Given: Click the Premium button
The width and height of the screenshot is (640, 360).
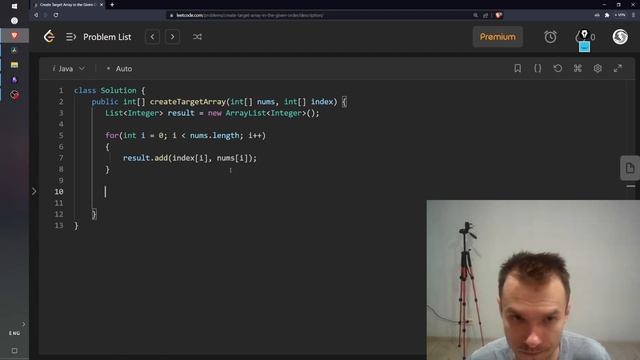Looking at the screenshot, I should click(498, 37).
